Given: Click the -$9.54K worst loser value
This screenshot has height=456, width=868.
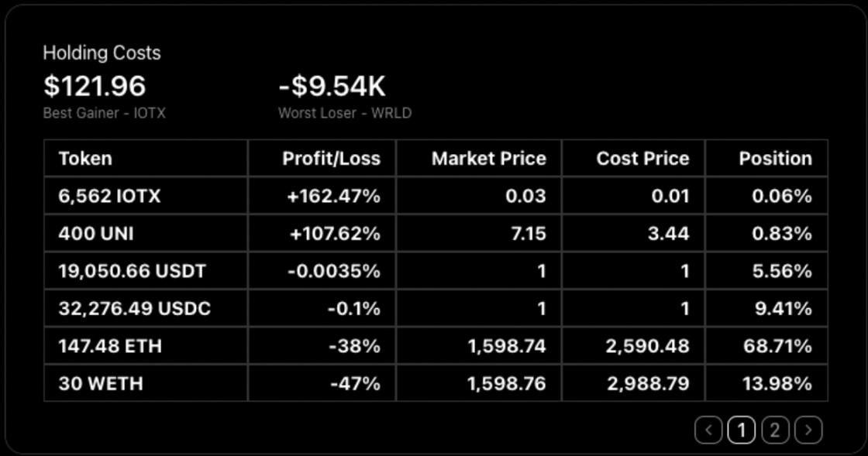Looking at the screenshot, I should (332, 86).
